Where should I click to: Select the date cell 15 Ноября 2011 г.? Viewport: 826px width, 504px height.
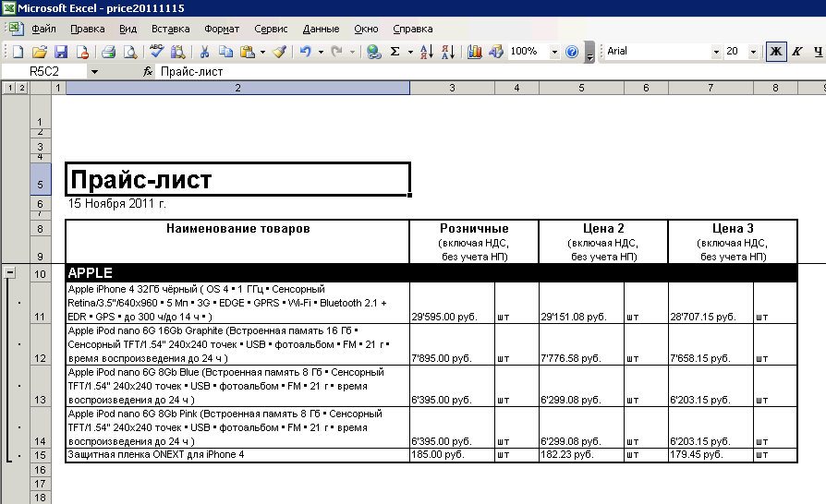(237, 204)
